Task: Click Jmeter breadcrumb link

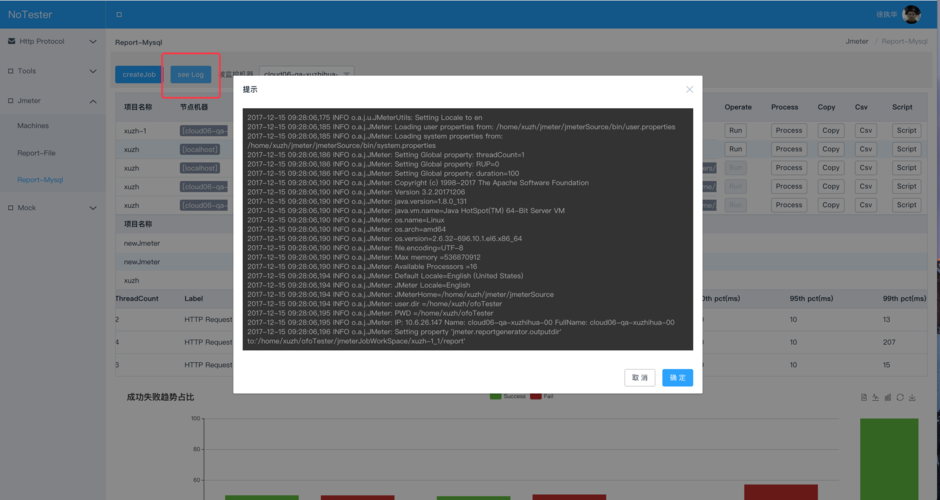Action: pos(857,41)
